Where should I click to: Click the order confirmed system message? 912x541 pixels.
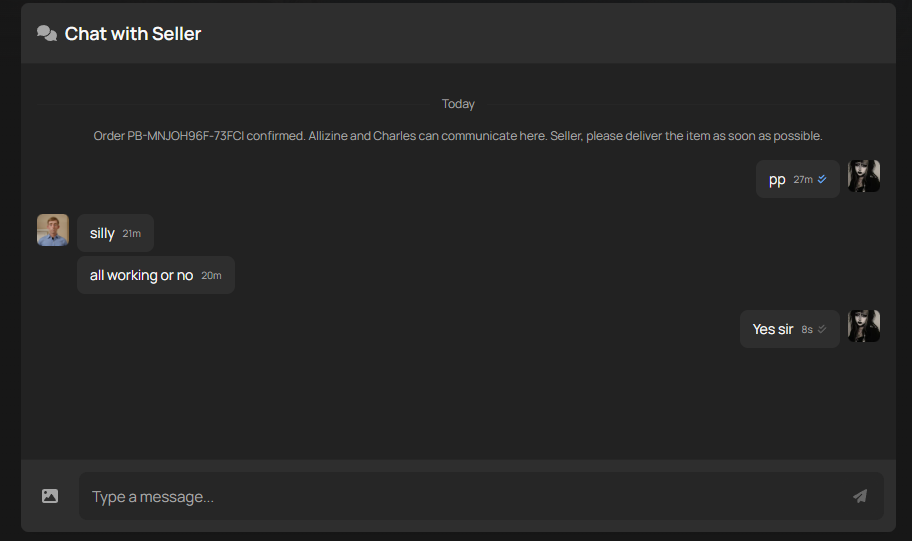(x=458, y=136)
